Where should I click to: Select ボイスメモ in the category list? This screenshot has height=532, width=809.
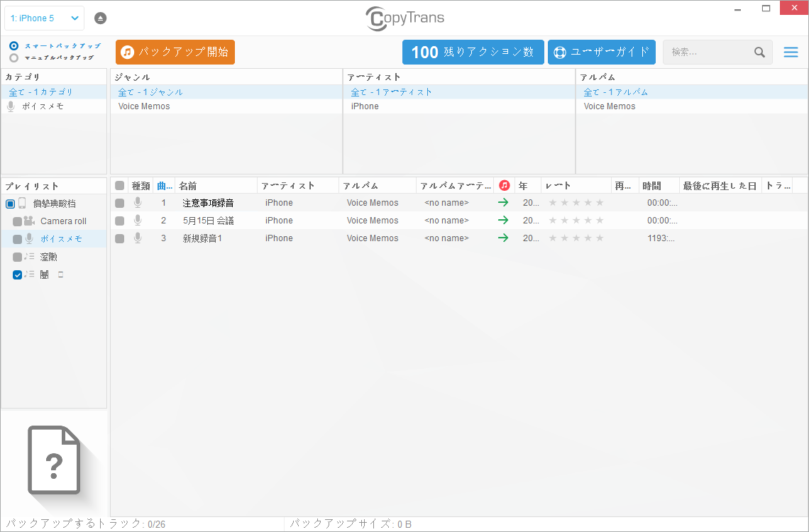click(54, 106)
